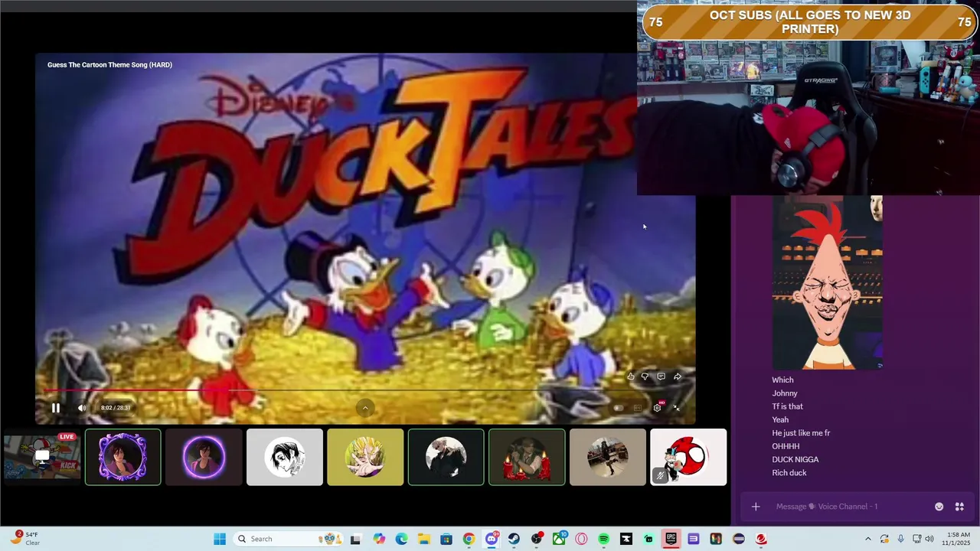Open Xbox app from the taskbar
The height and width of the screenshot is (551, 980).
point(559,539)
